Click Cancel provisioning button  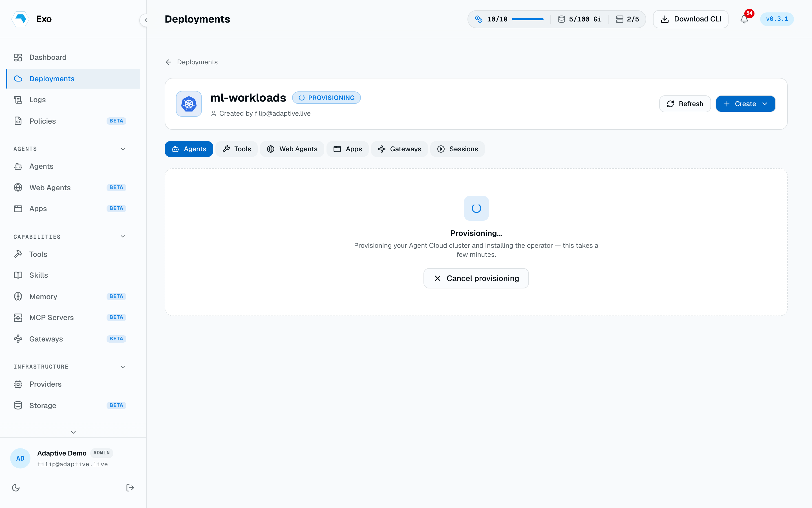click(x=476, y=278)
